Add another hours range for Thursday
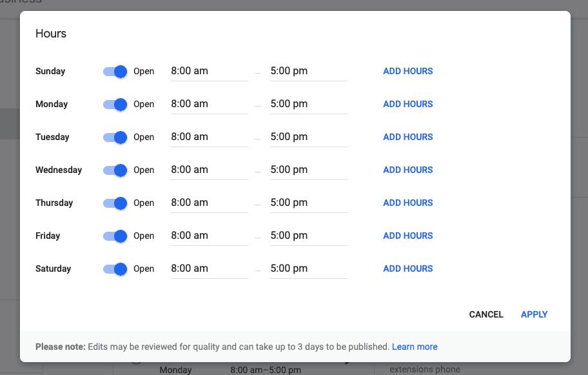Viewport: 588px width, 375px height. click(x=408, y=203)
